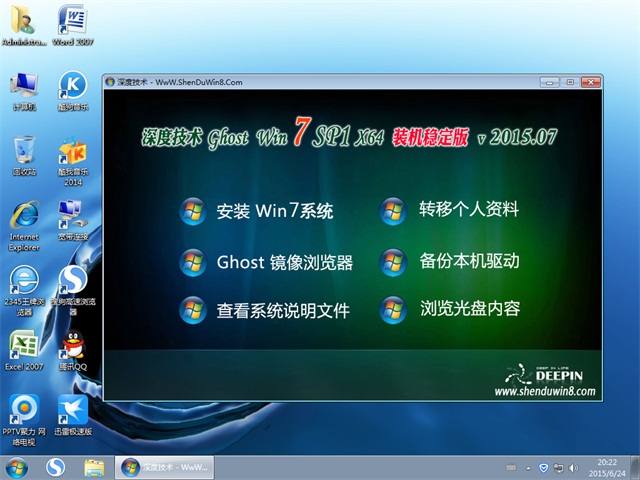This screenshot has height=480, width=640.
Task: Select 安装 Win7系统 option
Action: pos(275,211)
